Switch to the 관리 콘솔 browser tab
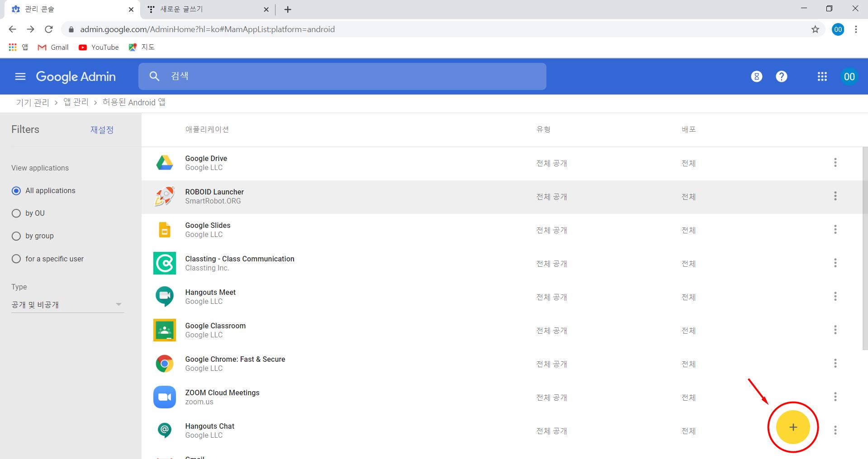Screen dimensions: 868x459 click(71, 9)
